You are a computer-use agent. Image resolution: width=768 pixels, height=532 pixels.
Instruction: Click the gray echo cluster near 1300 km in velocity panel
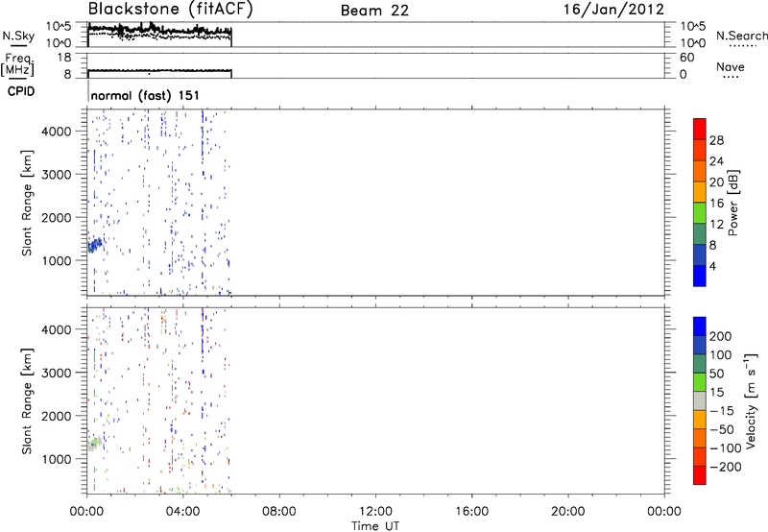[94, 444]
